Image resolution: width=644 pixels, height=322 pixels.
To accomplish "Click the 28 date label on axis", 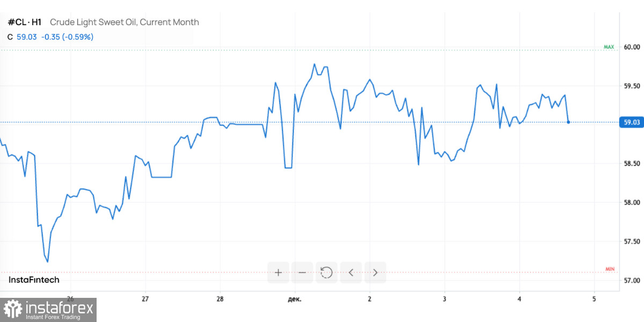I will 220,298.
